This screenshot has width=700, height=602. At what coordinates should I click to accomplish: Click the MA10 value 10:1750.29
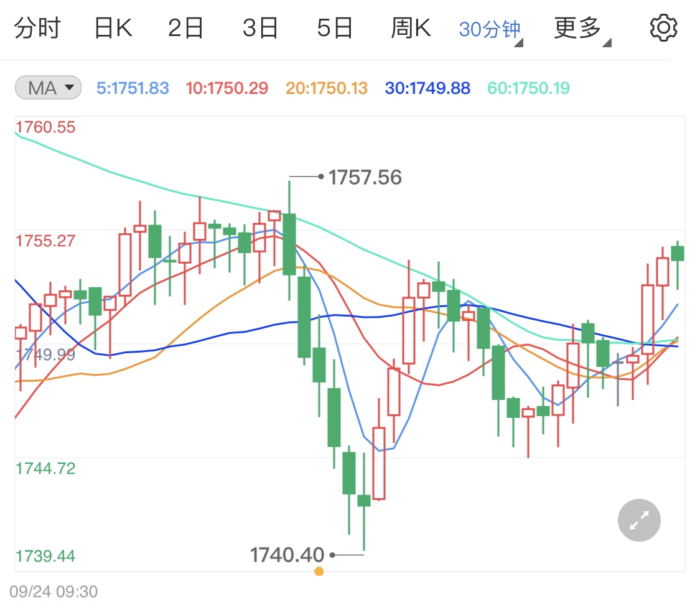[x=226, y=88]
